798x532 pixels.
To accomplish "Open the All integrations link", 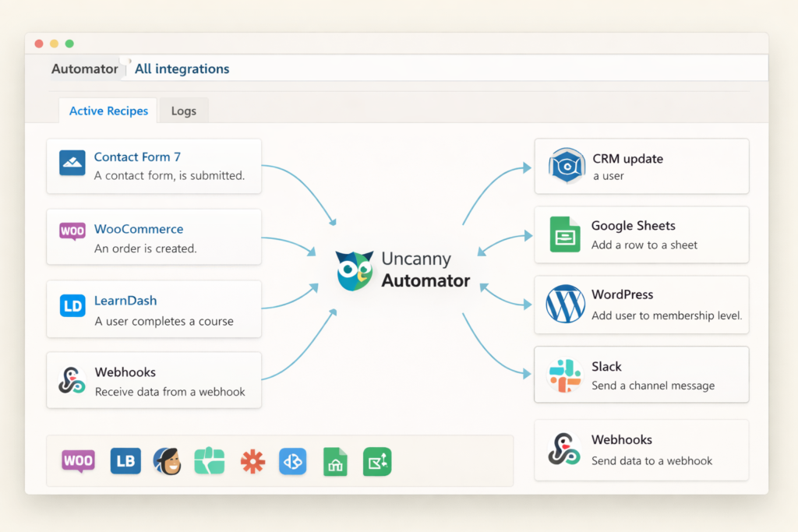I will [182, 69].
